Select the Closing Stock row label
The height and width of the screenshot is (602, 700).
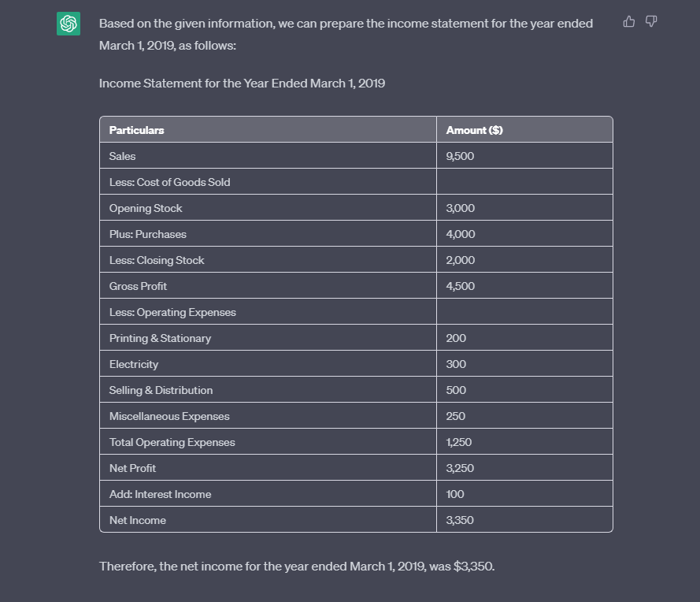157,260
